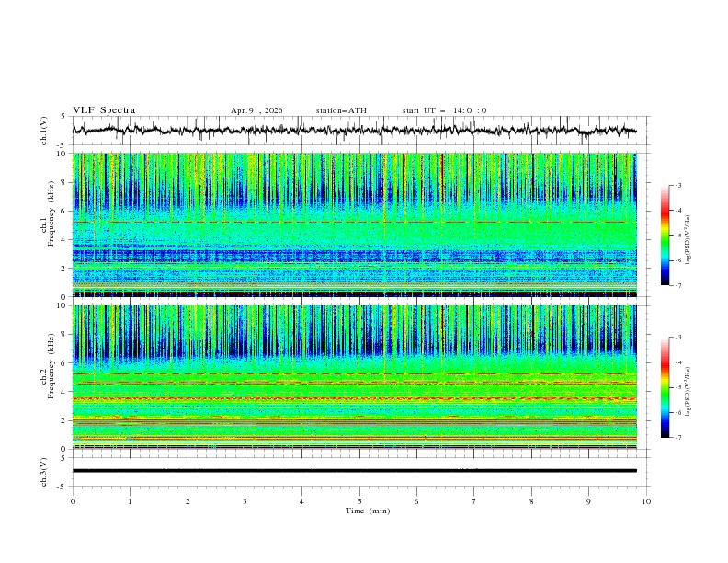Select the "start UT = 14:0 :0" text
The image size is (728, 563).
click(x=444, y=110)
